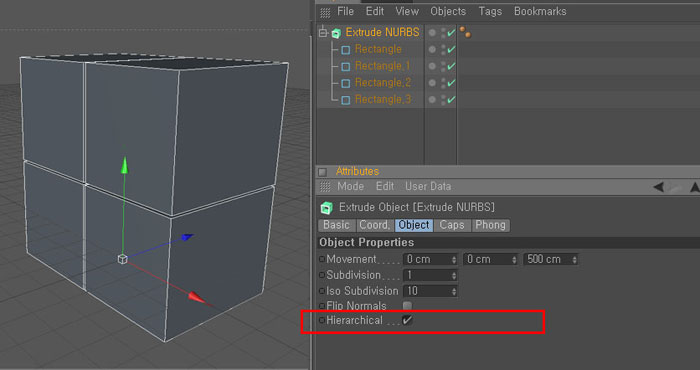Click the Subdivision value field
700x370 pixels.
430,275
